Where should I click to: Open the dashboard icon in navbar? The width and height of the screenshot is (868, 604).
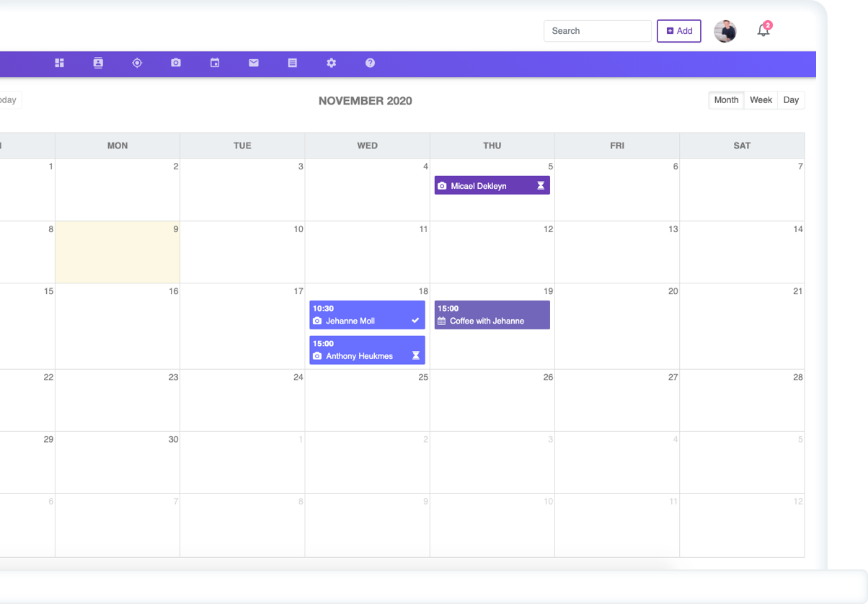[x=60, y=63]
